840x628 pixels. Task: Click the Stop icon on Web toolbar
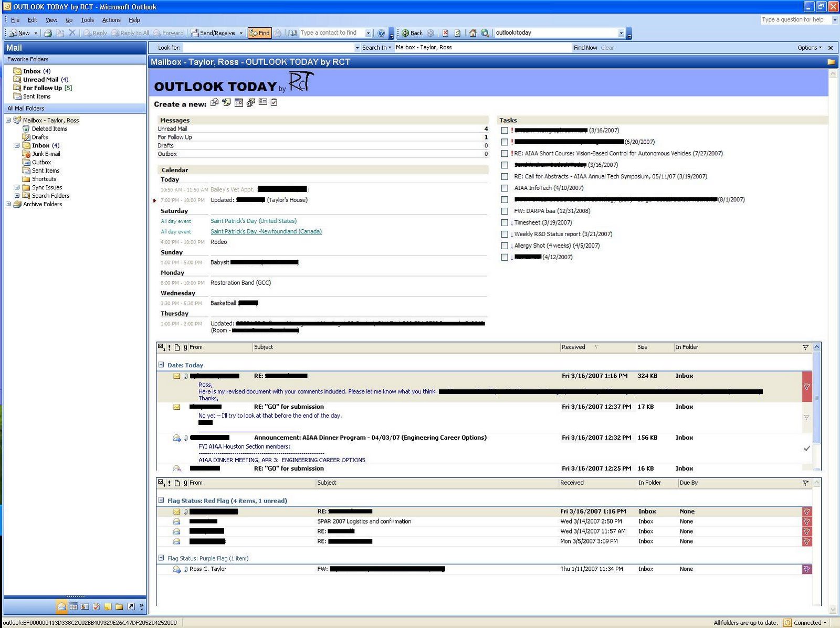pos(445,33)
